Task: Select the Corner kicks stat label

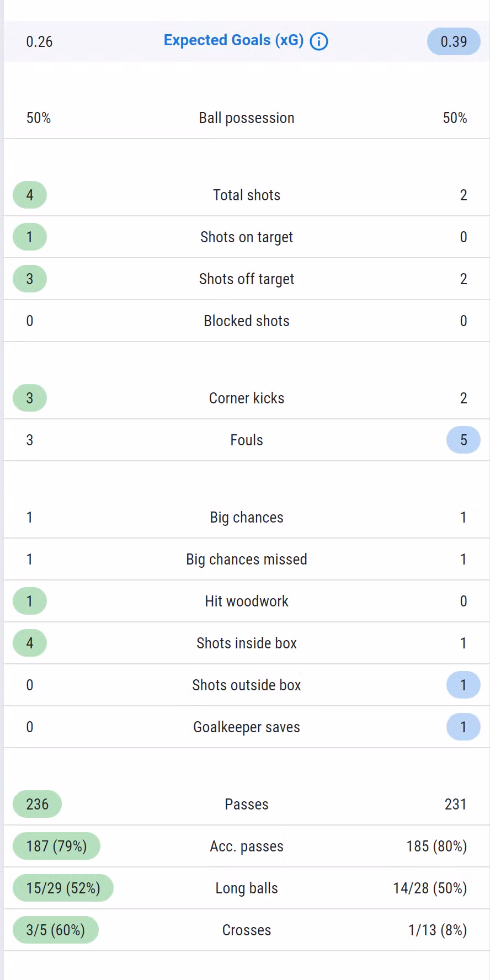Action: pyautogui.click(x=246, y=398)
